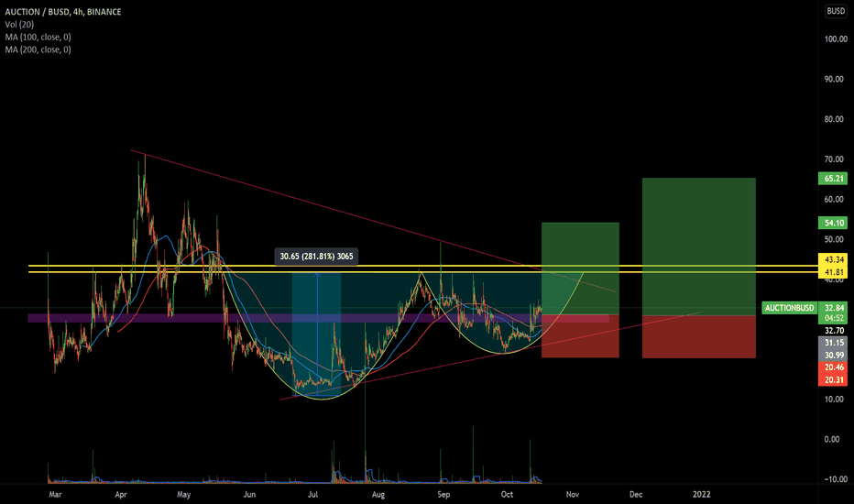854x504 pixels.
Task: Click the 43.34 yellow price label
Action: 833,259
